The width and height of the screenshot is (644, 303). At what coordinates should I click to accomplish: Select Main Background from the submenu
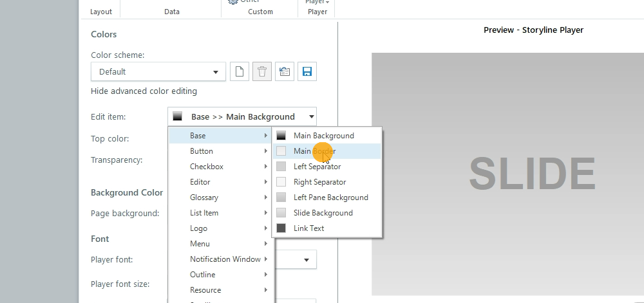(x=323, y=136)
